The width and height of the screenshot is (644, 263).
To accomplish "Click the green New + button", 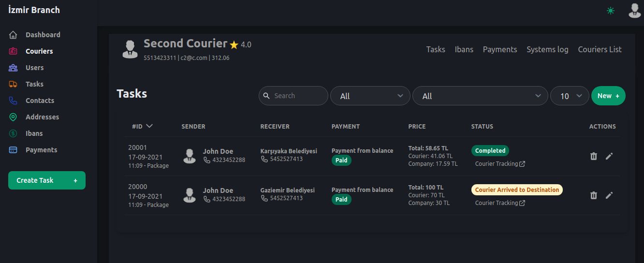I will 608,96.
